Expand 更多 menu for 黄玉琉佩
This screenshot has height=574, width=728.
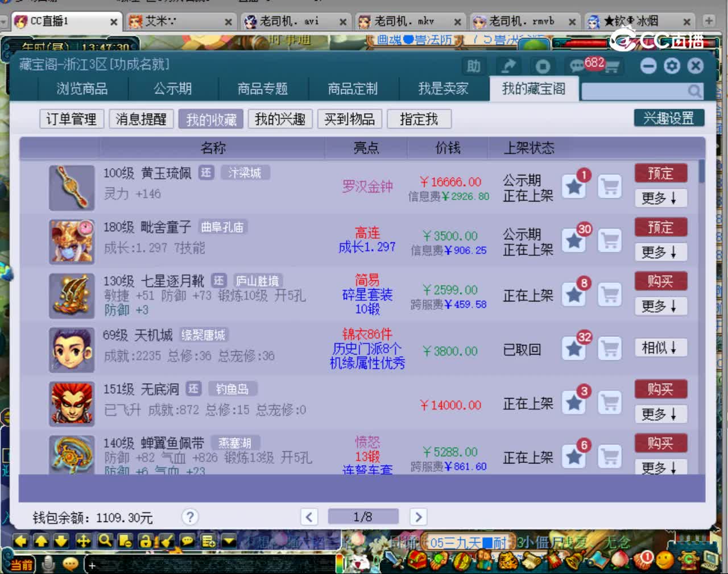pyautogui.click(x=660, y=198)
